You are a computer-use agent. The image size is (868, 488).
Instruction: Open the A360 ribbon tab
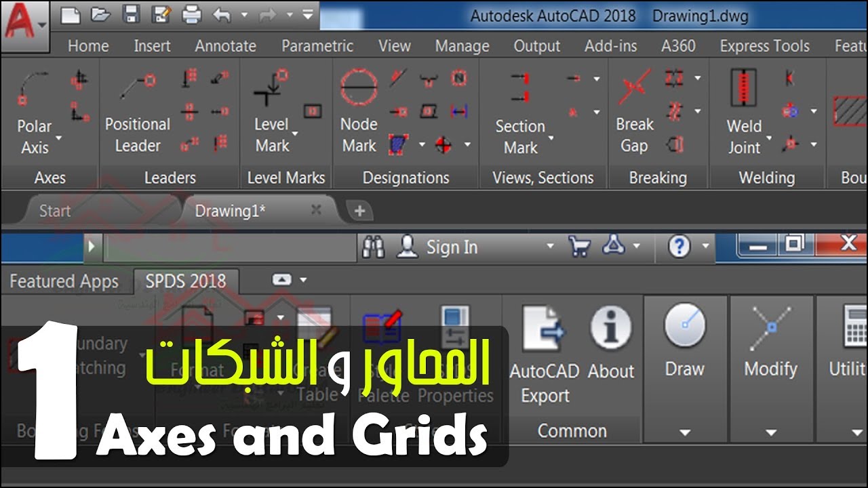tap(678, 46)
